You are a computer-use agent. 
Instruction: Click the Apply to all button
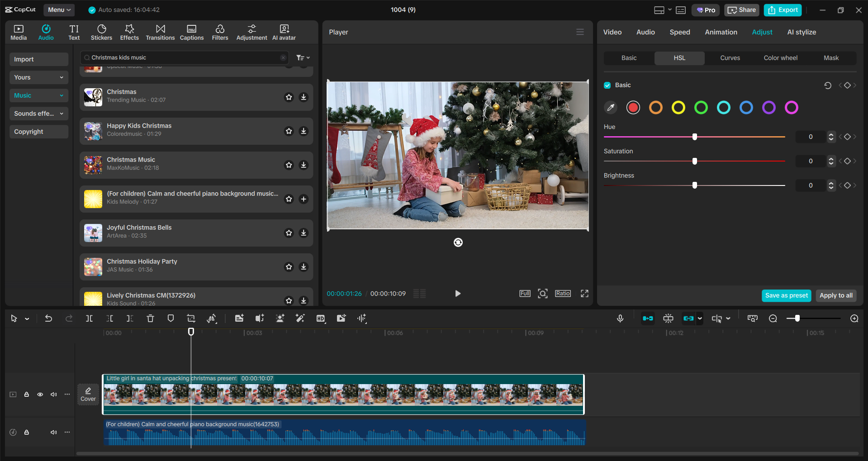(x=835, y=295)
